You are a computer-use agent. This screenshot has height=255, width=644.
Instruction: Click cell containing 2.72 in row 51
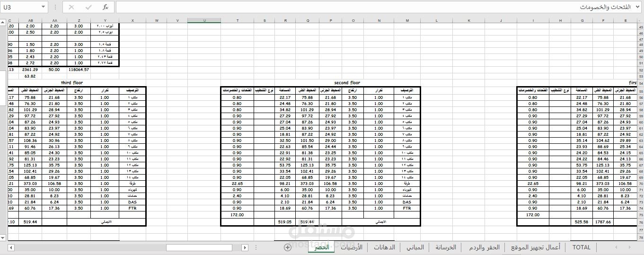[31, 62]
